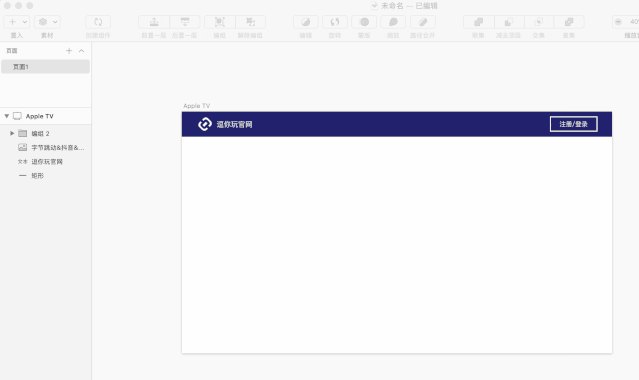The image size is (639, 380).
Task: Expand the 编组 2 group triangle
Action: click(12, 133)
